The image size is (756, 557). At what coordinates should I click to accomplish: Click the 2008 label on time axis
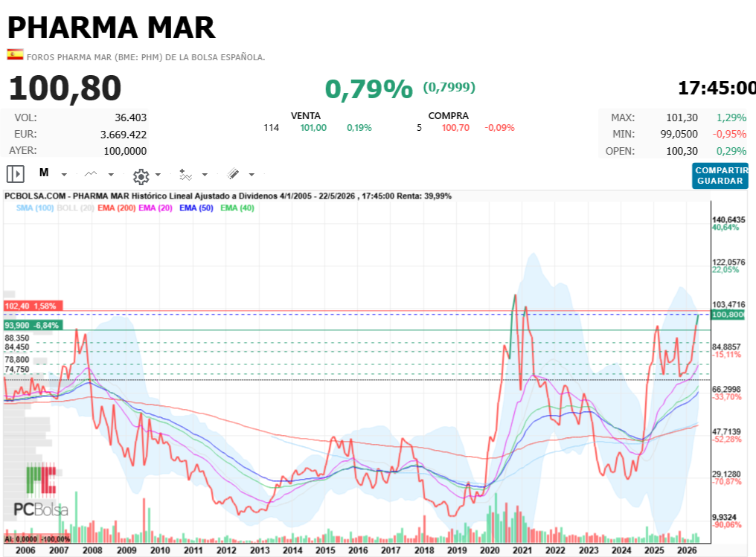(92, 550)
